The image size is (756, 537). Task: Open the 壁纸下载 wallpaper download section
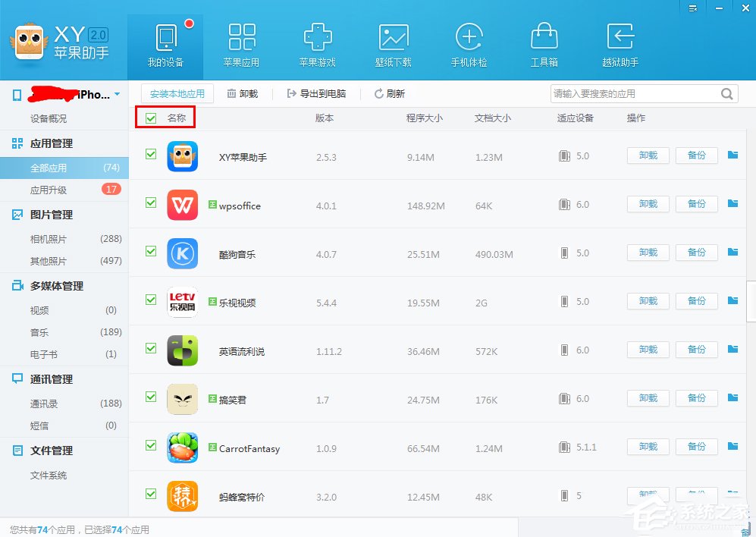393,43
